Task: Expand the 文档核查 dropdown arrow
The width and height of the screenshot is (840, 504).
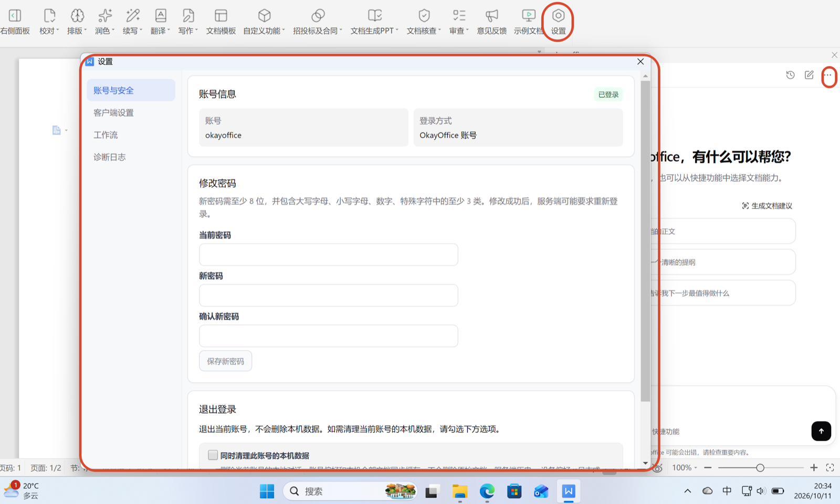Action: pos(439,30)
